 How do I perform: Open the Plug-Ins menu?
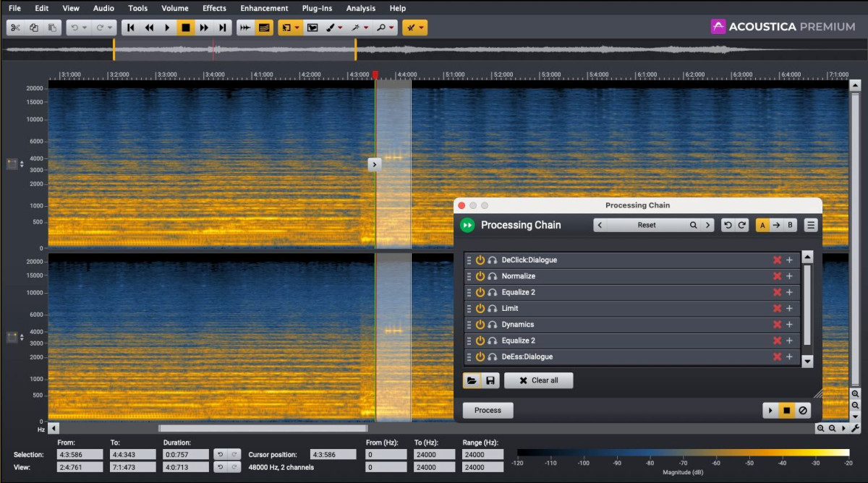pyautogui.click(x=317, y=8)
